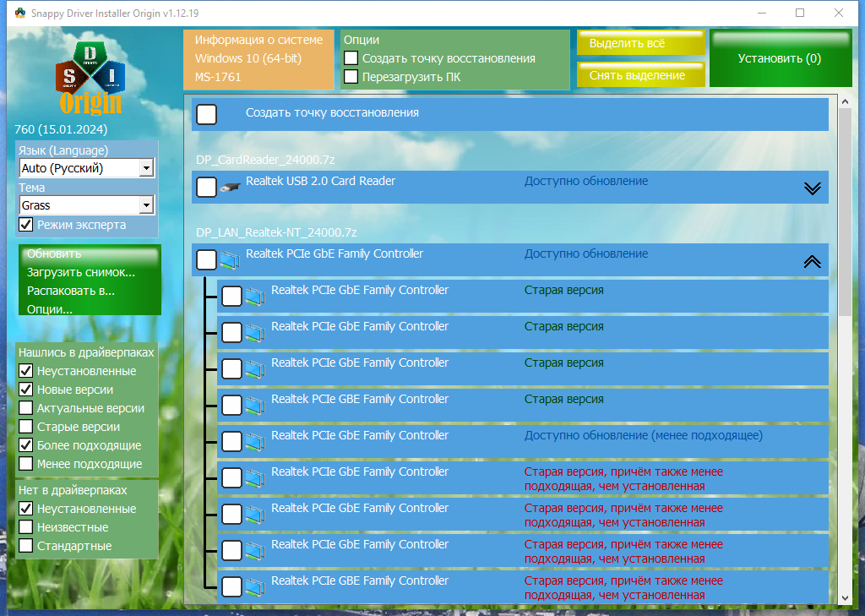
Task: Check the 'Неизвестные' filter
Action: coord(26,527)
